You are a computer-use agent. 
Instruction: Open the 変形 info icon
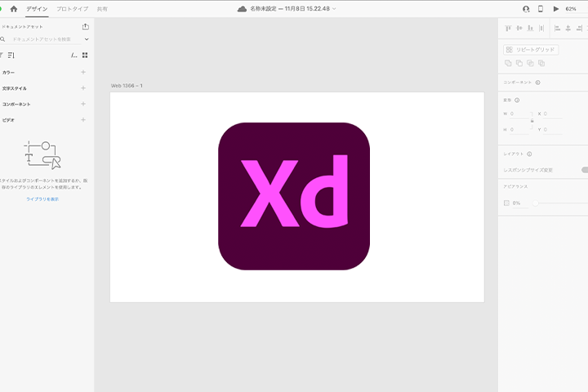517,100
